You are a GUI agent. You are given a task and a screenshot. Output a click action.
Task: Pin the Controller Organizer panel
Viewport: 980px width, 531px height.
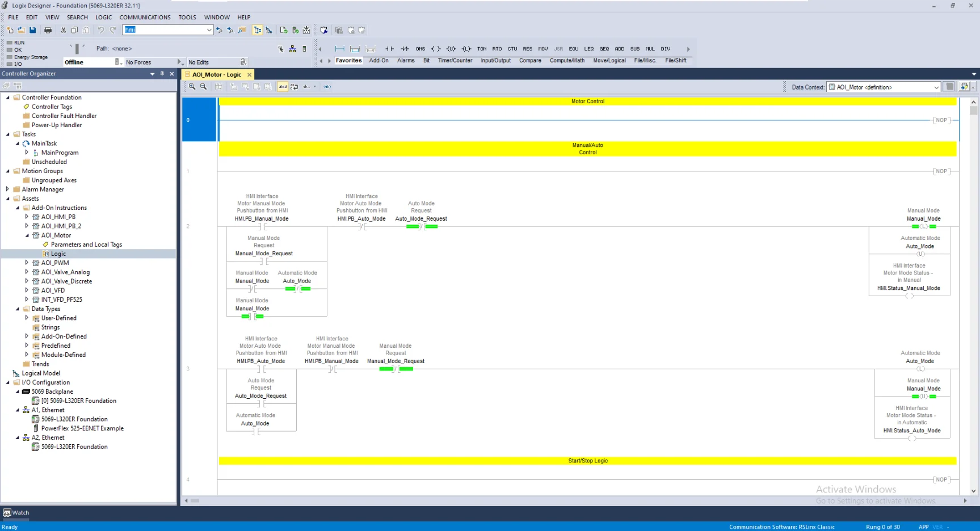162,74
